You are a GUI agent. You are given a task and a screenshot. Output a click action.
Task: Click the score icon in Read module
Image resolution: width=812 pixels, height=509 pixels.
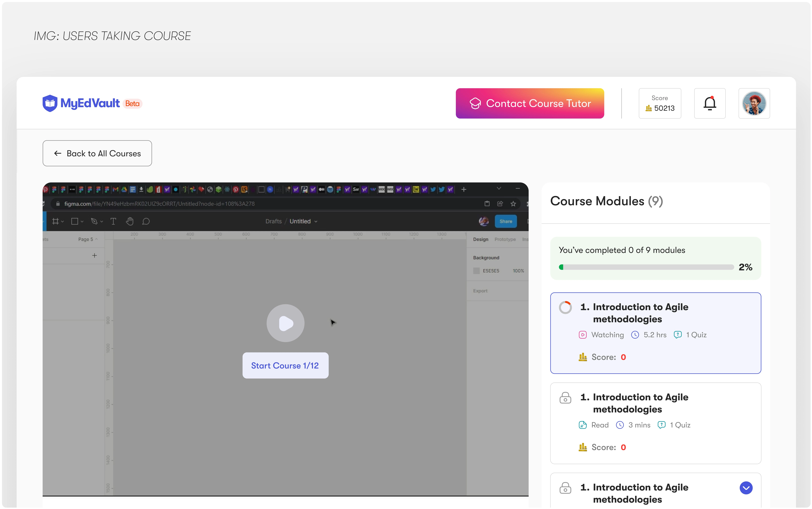583,447
